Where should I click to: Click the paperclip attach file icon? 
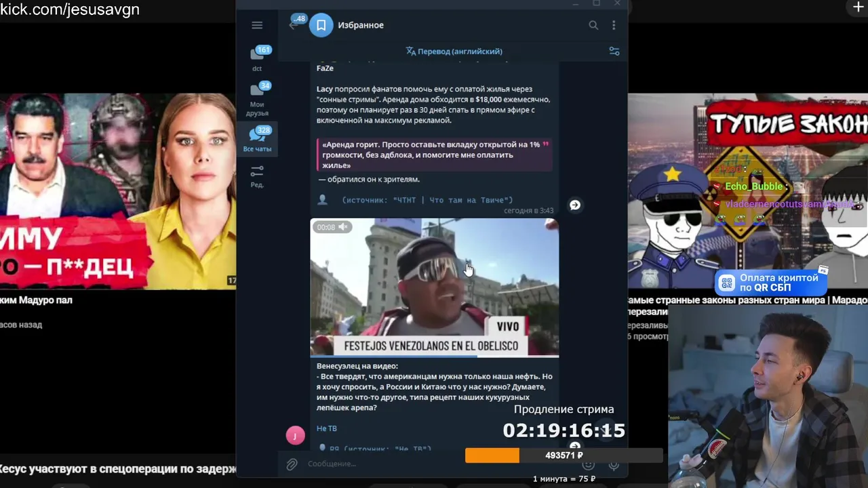point(292,464)
